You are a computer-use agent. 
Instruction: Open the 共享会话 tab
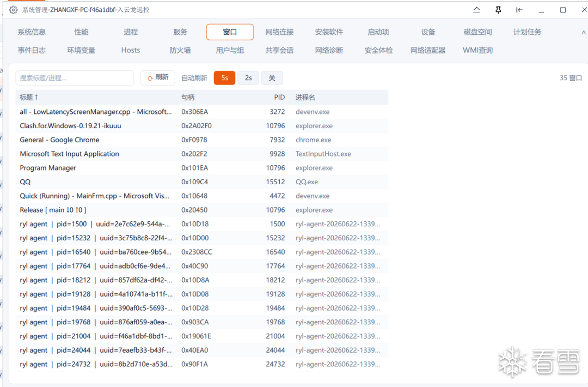[x=279, y=50]
